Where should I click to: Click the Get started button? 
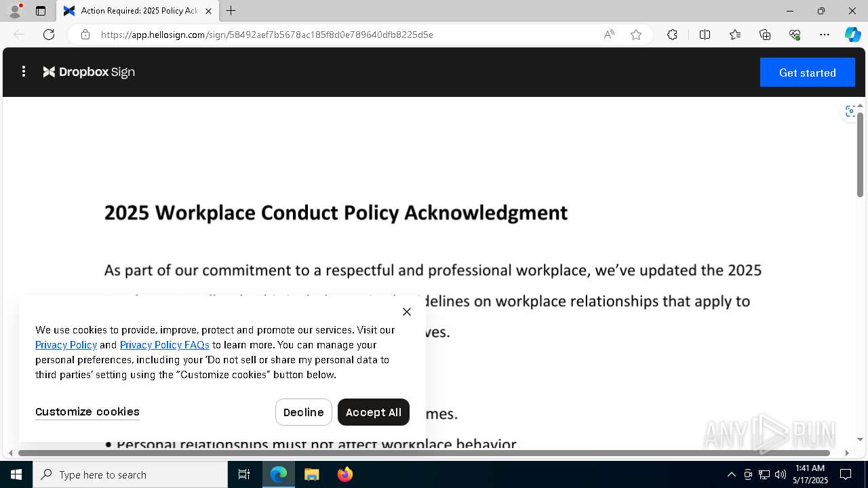click(807, 73)
